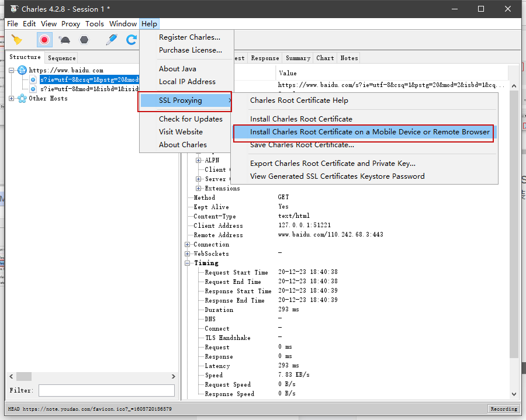Click the pen Compose icon
Viewport: 526px width, 420px height.
point(112,40)
